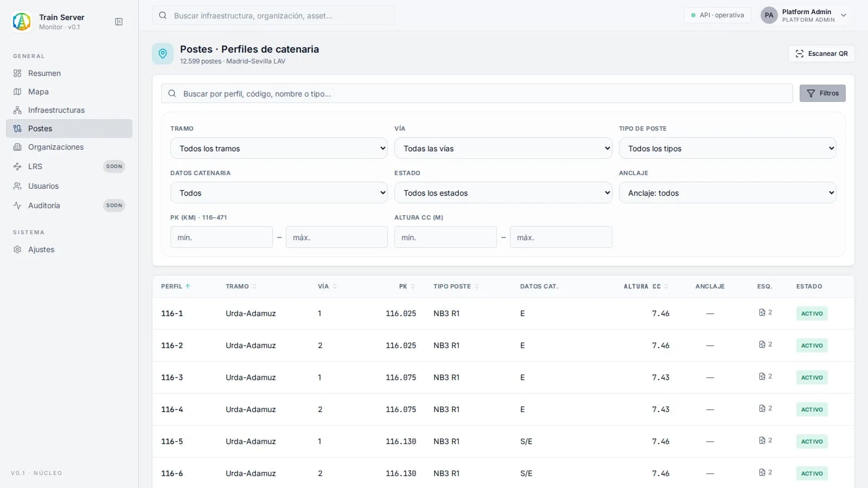
Task: Open Usuarios in the sidebar
Action: click(x=69, y=186)
